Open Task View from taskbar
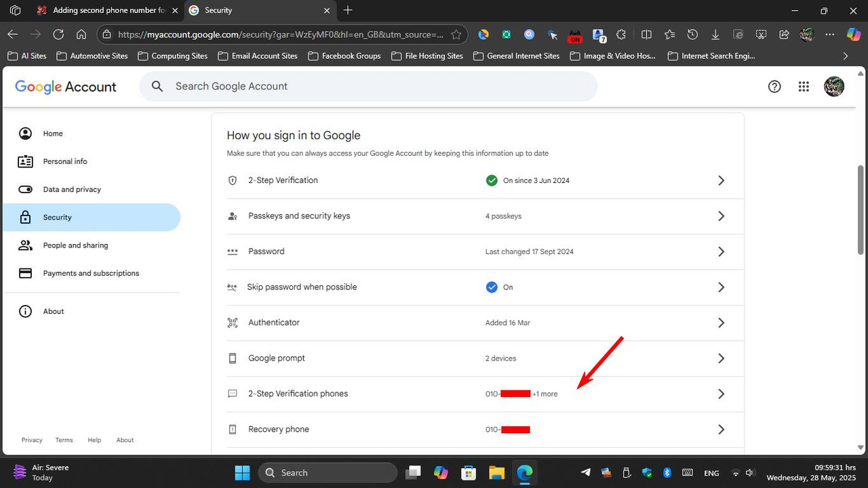Screen dimensions: 868x488 [412, 472]
